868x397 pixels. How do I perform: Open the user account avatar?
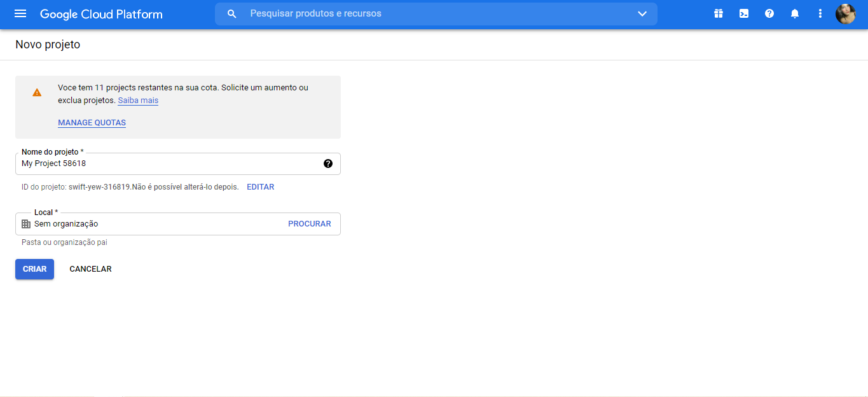coord(845,13)
